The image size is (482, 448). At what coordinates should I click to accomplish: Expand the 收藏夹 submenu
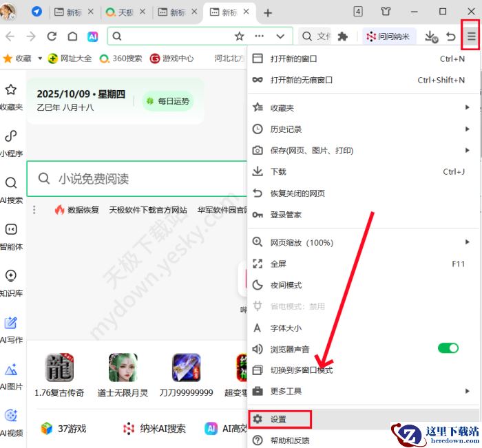click(x=363, y=107)
